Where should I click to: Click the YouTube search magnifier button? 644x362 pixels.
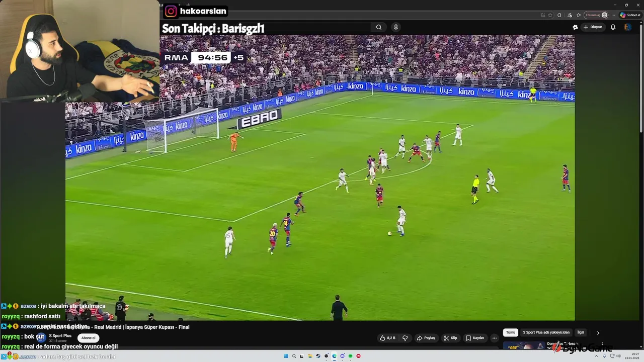tap(379, 27)
